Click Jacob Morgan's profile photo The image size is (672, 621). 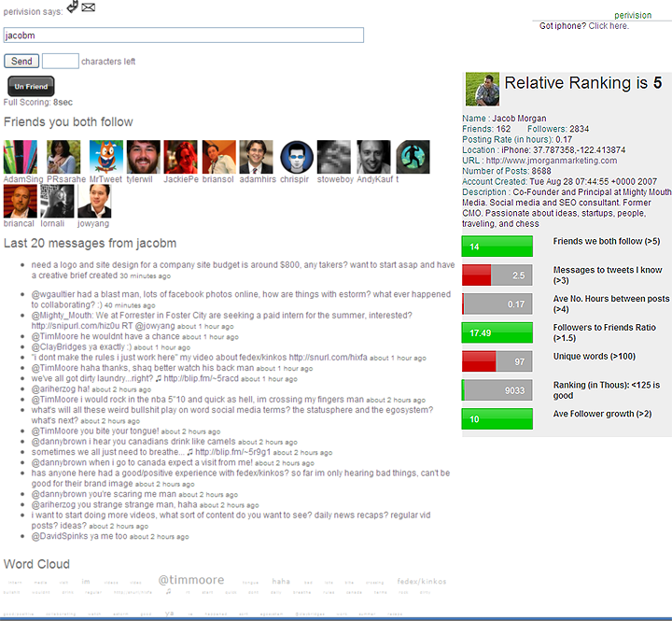coord(481,90)
